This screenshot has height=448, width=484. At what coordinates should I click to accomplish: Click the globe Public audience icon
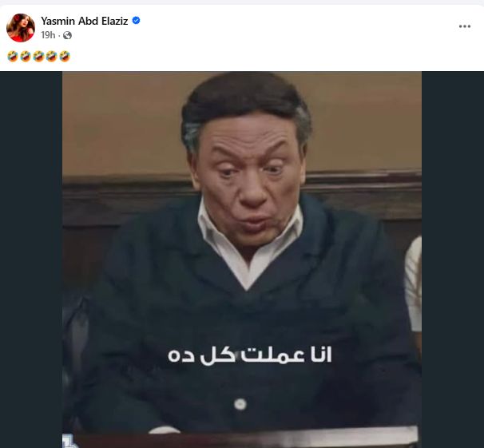tap(67, 35)
